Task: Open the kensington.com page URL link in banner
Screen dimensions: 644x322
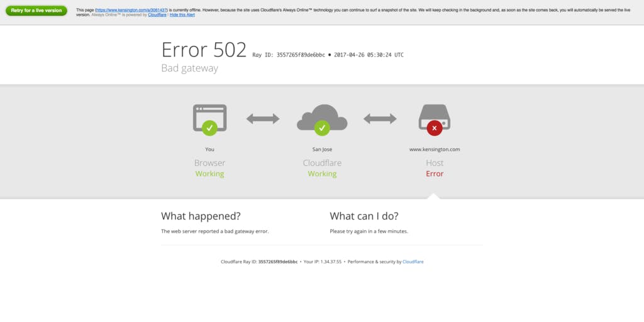Action: (x=131, y=10)
